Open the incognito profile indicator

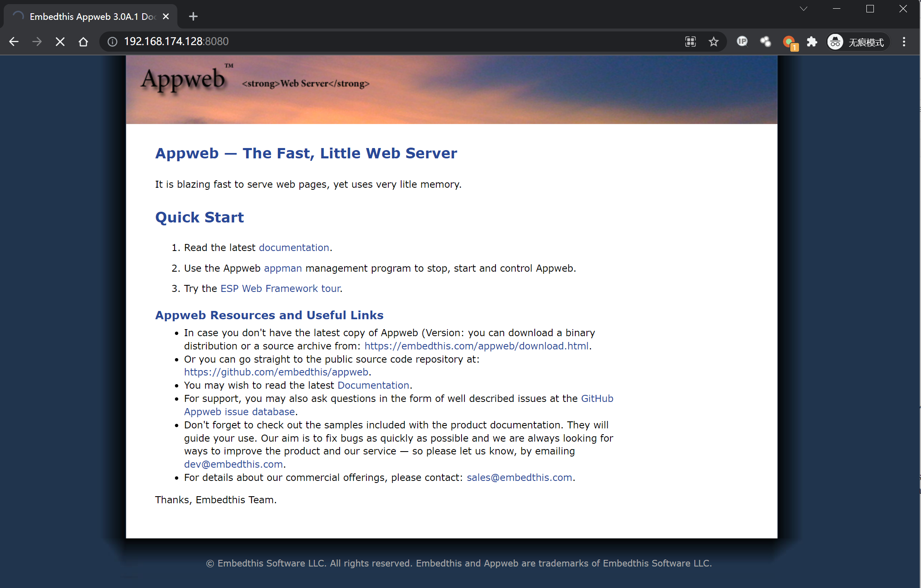pos(857,42)
